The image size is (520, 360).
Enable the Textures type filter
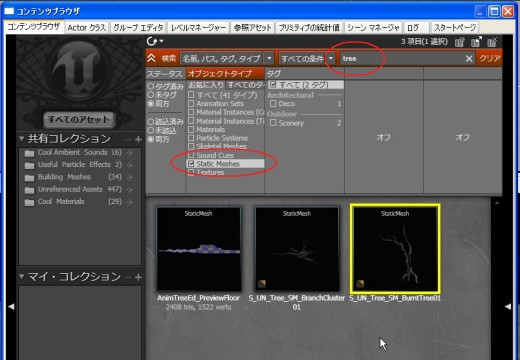[191, 172]
